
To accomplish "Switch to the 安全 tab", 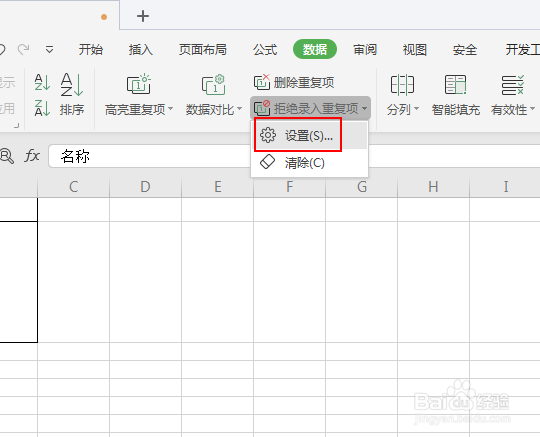I will pos(465,50).
